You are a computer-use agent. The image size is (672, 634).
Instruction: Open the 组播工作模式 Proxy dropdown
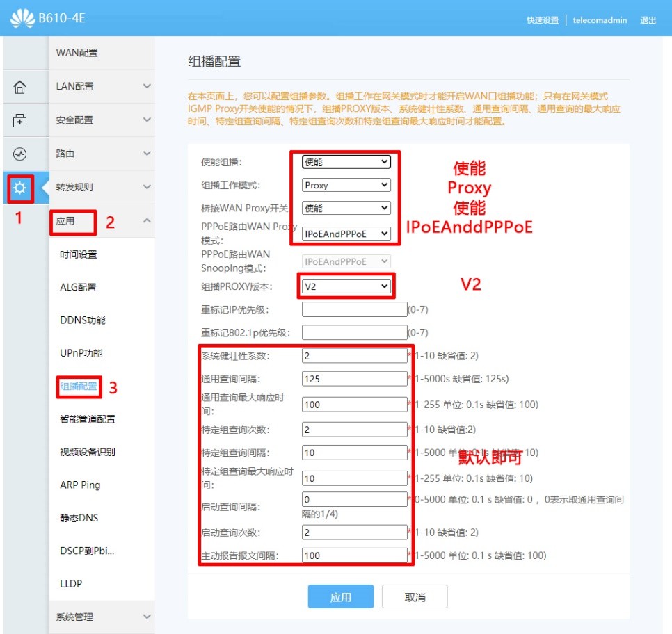click(346, 184)
